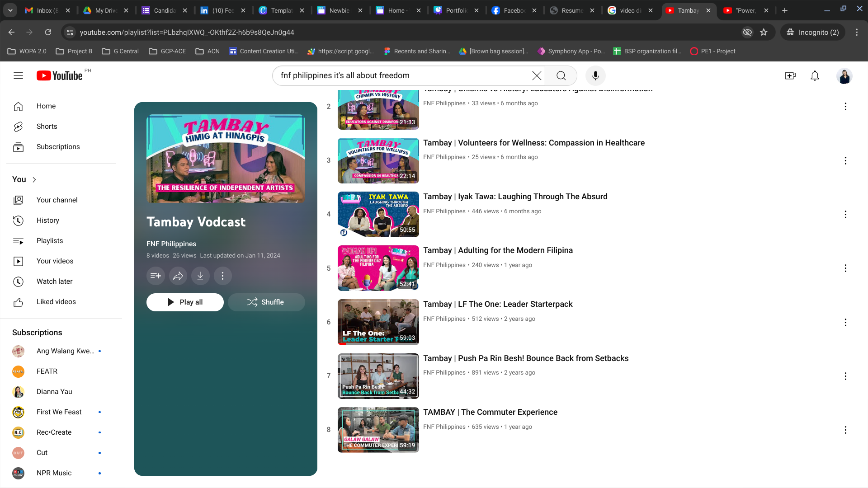Open a new browser tab
The height and width of the screenshot is (488, 868).
pos(785,10)
